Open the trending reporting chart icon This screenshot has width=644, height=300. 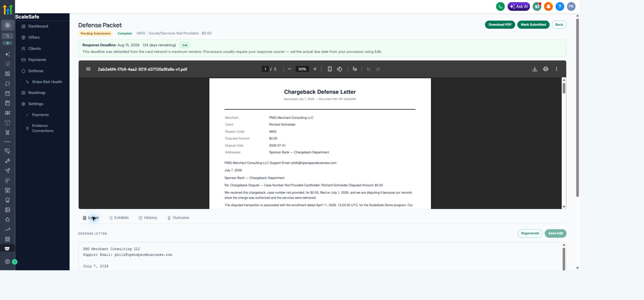[x=8, y=229]
